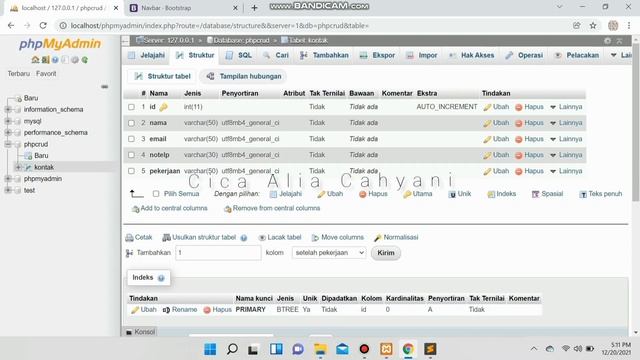Click the Windows Start icon in taskbar

(210, 349)
